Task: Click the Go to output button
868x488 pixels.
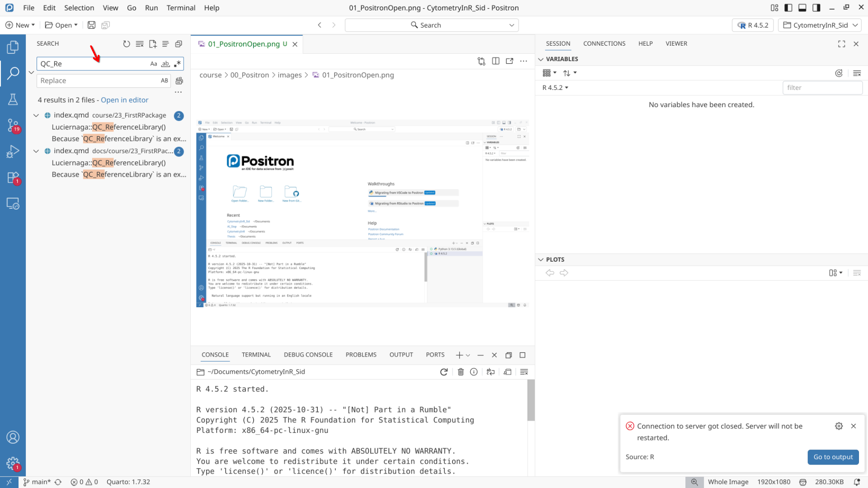Action: coord(833,457)
